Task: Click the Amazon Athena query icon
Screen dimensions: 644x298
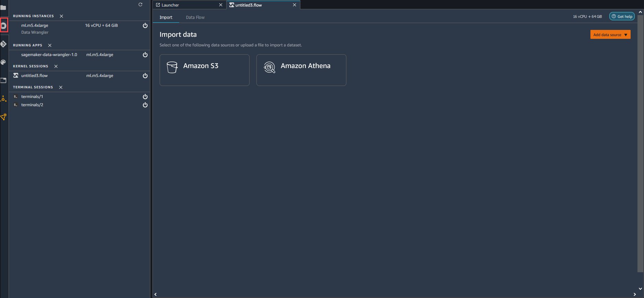Action: [269, 67]
